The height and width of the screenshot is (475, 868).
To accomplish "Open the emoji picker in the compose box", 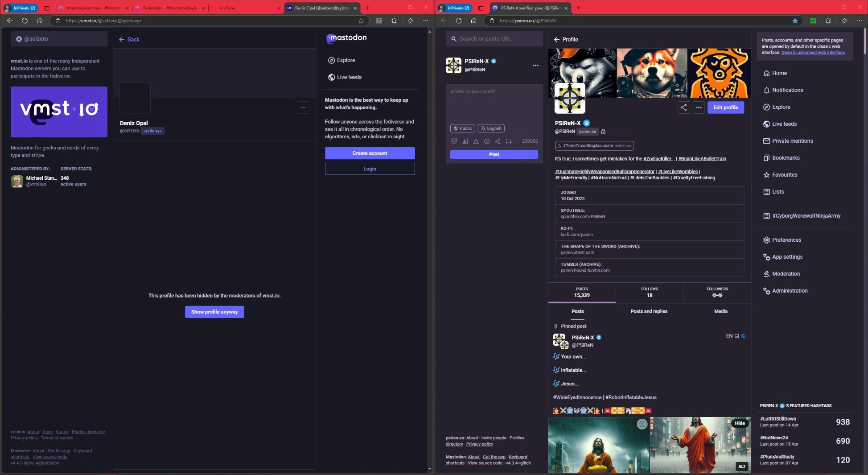I will 487,141.
